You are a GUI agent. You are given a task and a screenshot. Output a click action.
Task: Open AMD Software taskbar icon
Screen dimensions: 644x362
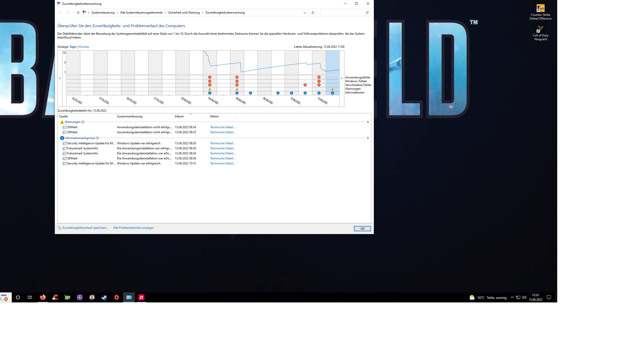coord(141,297)
